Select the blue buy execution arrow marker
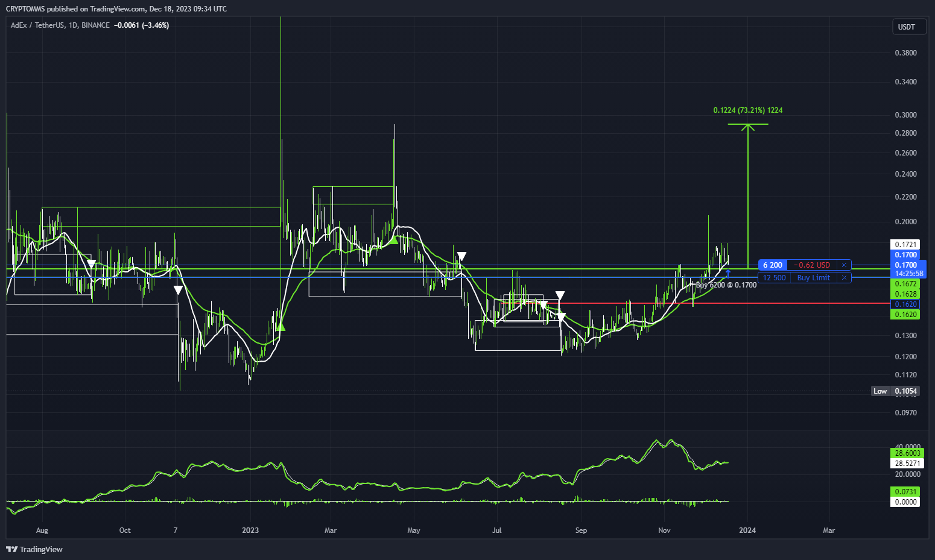 (728, 274)
